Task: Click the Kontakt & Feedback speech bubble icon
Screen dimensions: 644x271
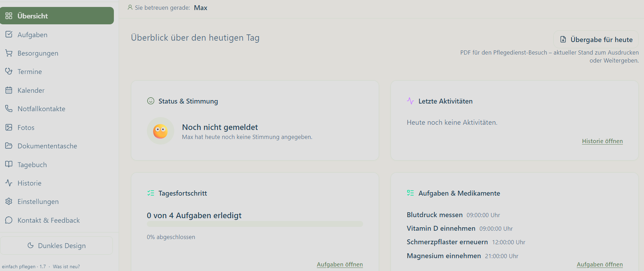Action: pos(9,220)
